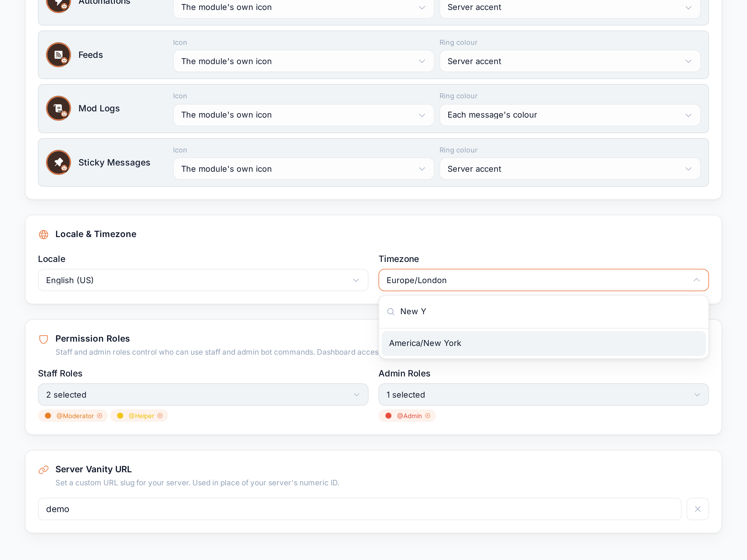Click the search magnifier icon in timezone dropdown
Image resolution: width=747 pixels, height=560 pixels.
pos(391,311)
